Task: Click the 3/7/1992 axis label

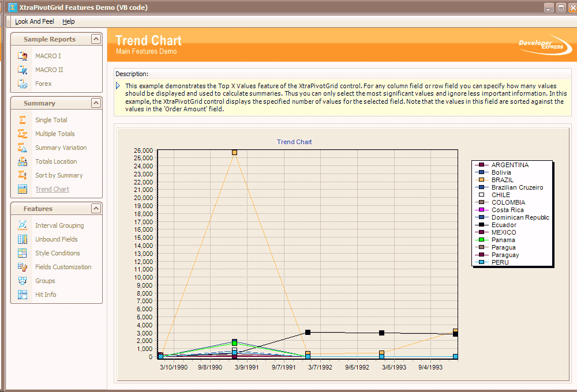Action: click(320, 367)
